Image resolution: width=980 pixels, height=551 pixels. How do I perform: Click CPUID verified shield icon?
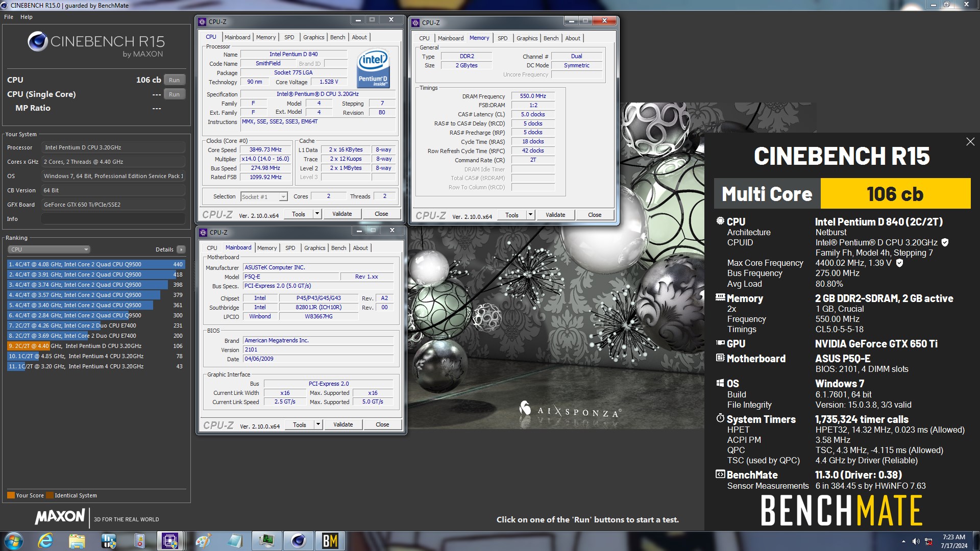pyautogui.click(x=945, y=242)
